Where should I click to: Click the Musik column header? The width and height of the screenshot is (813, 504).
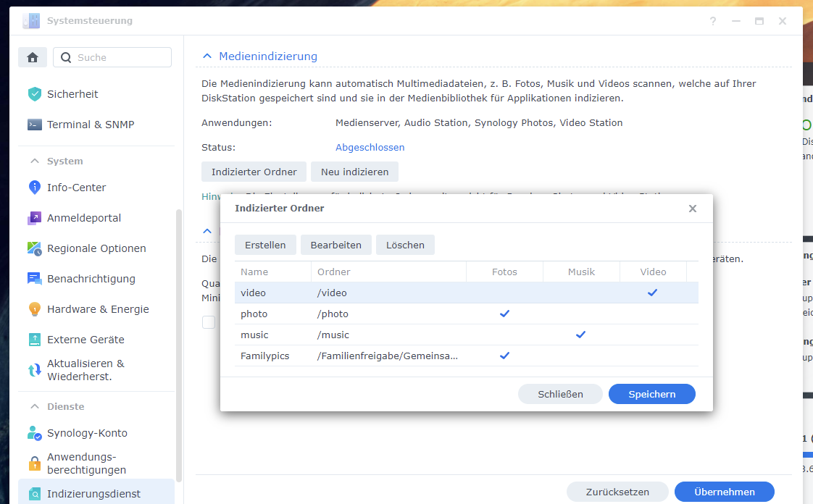(581, 272)
